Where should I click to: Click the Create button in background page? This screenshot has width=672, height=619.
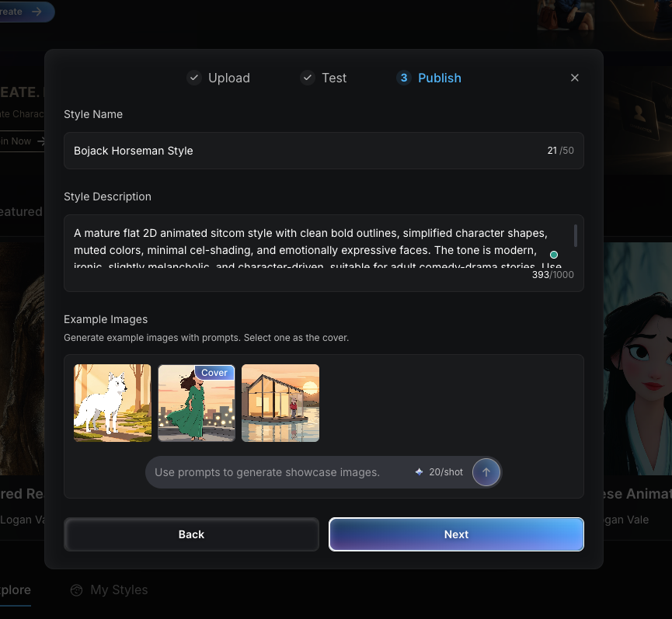tap(26, 12)
